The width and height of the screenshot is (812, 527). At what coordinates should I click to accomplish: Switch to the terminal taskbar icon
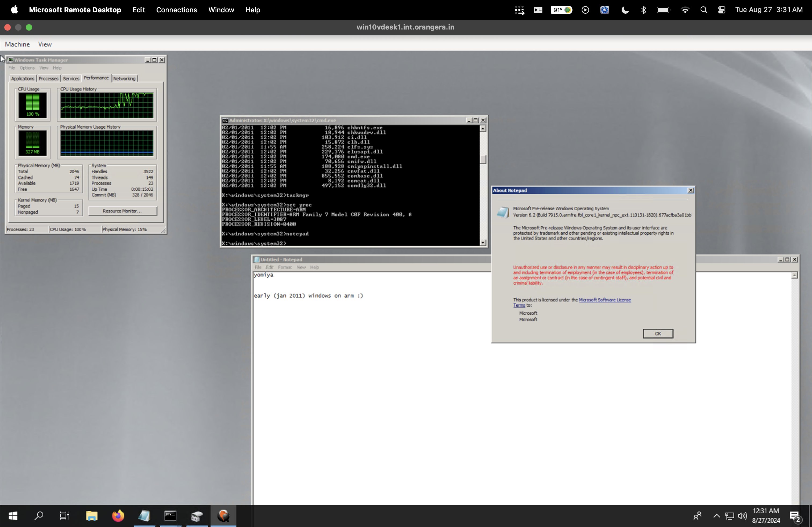[170, 516]
